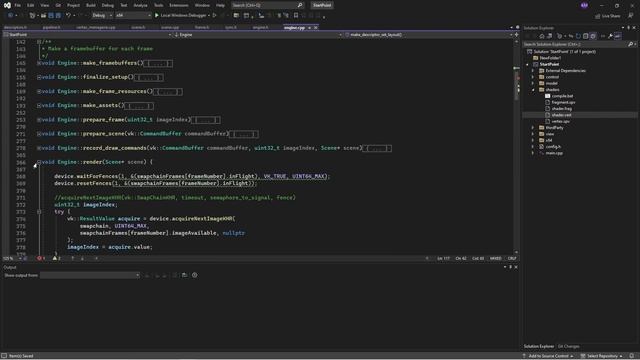640x360 pixels.
Task: Toggle Show All Files in Solution Explorer
Action: click(593, 36)
